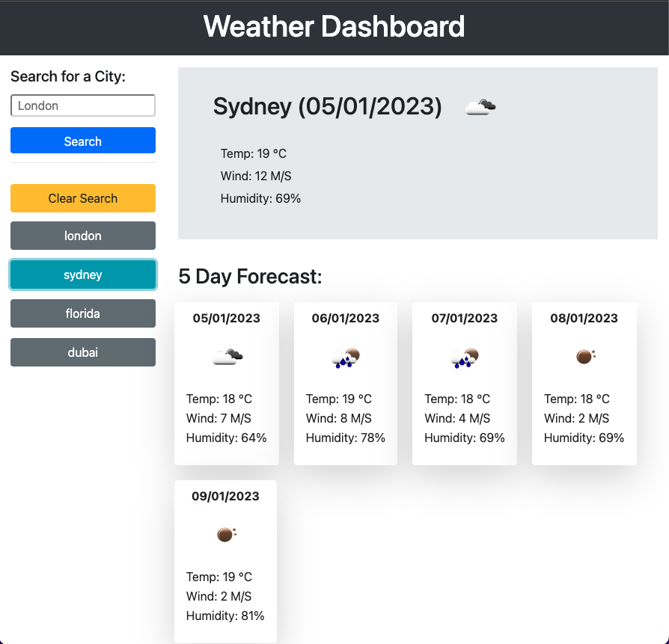Click the Weather Dashboard title
Image resolution: width=669 pixels, height=644 pixels.
334,27
